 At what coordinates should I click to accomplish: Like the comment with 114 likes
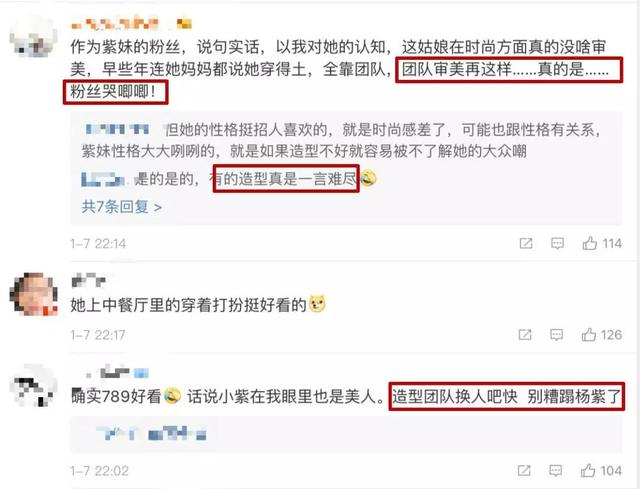(x=590, y=244)
